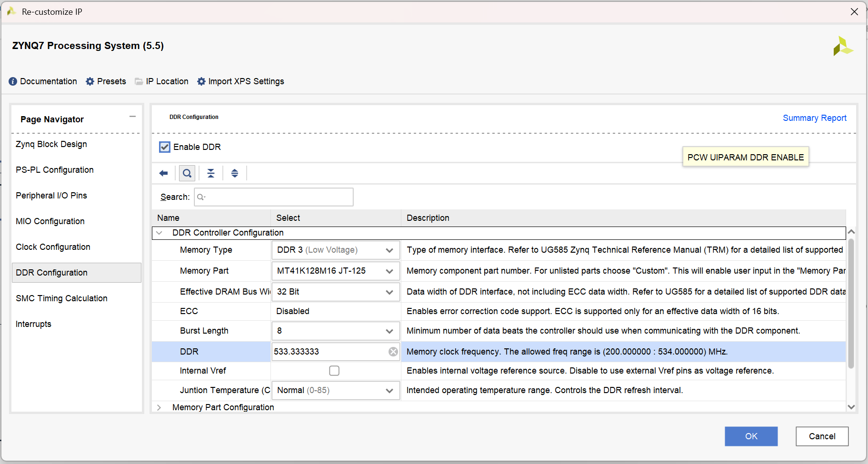Select the Memory Type row label

click(206, 250)
